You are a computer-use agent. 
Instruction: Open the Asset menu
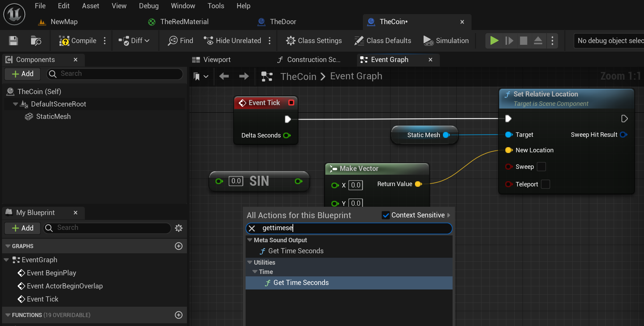click(x=90, y=6)
